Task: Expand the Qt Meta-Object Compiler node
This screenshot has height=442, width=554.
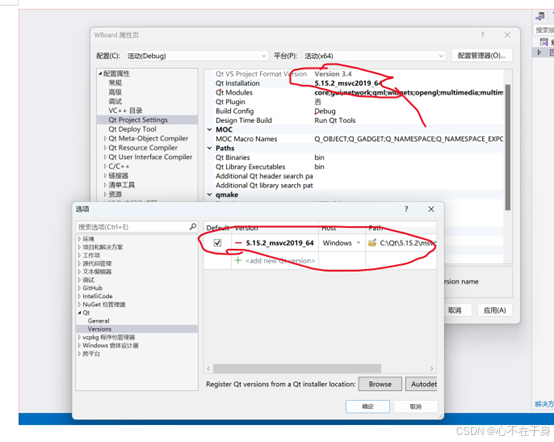Action: click(105, 139)
